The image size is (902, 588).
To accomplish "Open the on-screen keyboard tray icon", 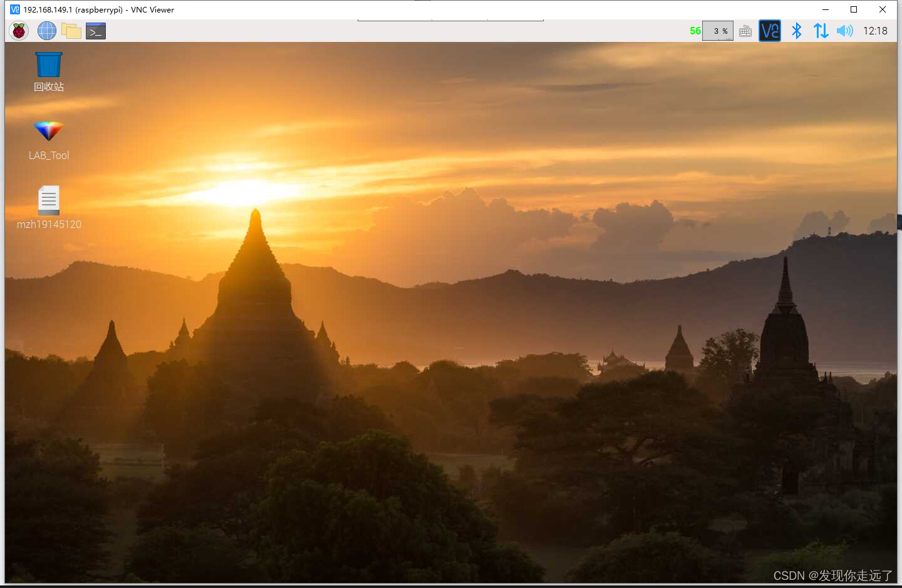I will coord(745,31).
